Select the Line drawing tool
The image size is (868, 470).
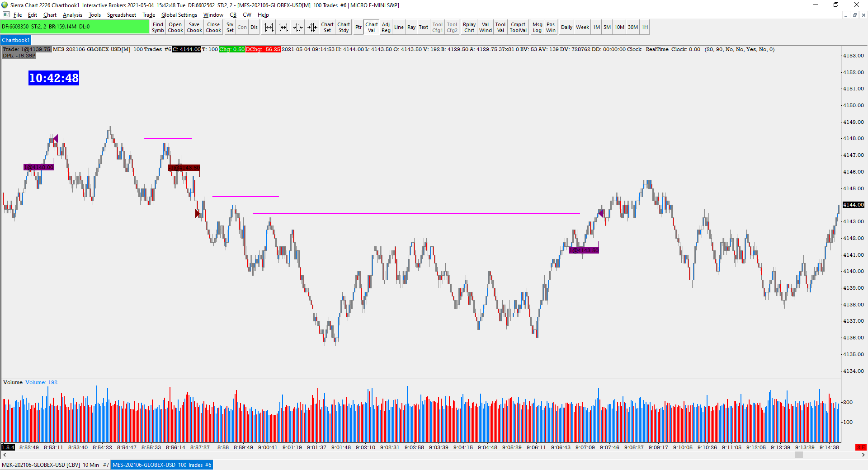[399, 27]
